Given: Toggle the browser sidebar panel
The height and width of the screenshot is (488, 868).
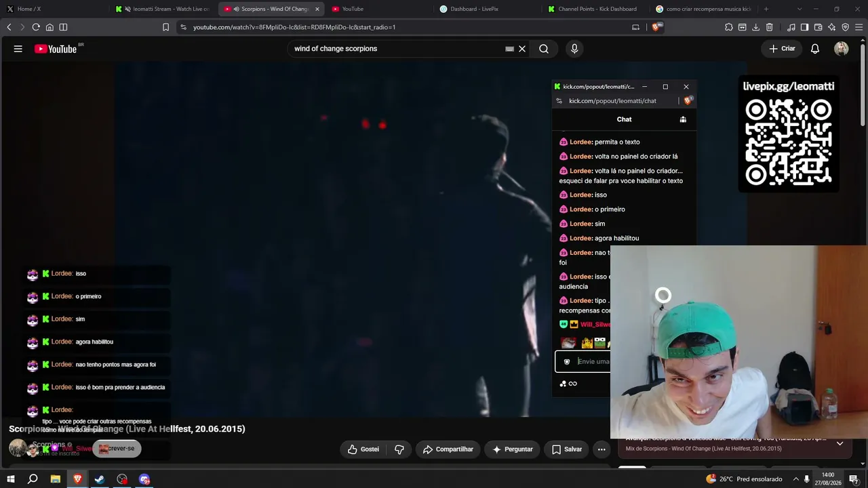Looking at the screenshot, I should click(x=805, y=27).
